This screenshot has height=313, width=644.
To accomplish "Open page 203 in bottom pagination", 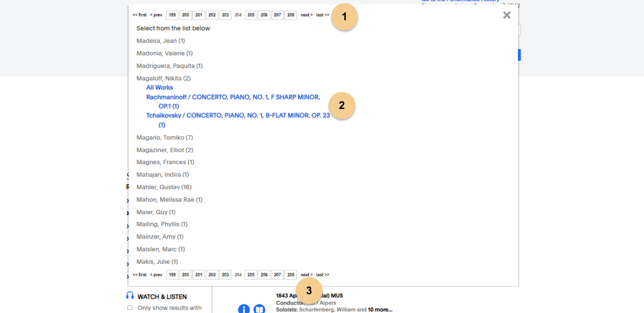I will point(225,275).
